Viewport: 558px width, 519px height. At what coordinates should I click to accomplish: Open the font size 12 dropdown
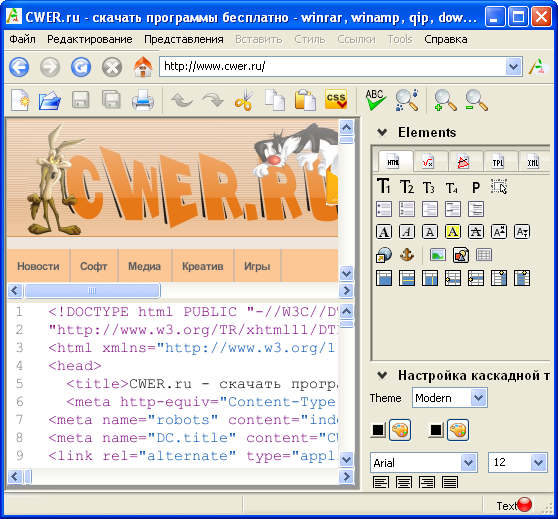click(538, 463)
